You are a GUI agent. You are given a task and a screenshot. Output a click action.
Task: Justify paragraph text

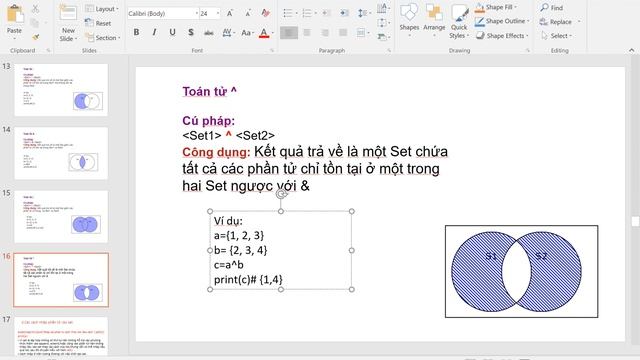click(343, 32)
